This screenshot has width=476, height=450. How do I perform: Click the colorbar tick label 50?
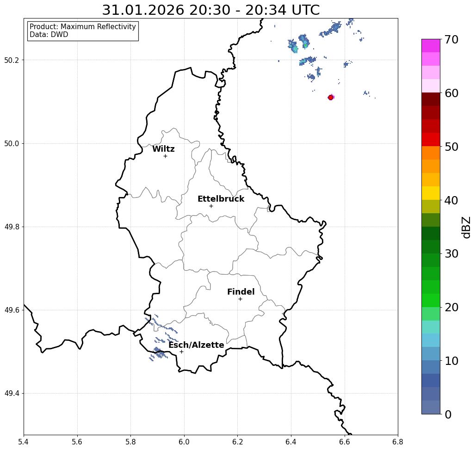[x=451, y=147]
